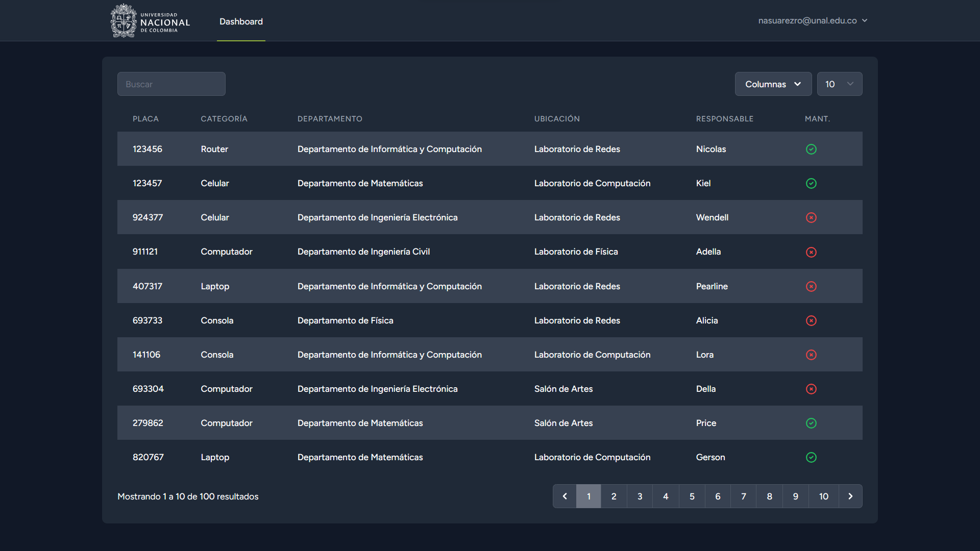Open the rows-per-page dropdown showing 10

[x=839, y=84]
